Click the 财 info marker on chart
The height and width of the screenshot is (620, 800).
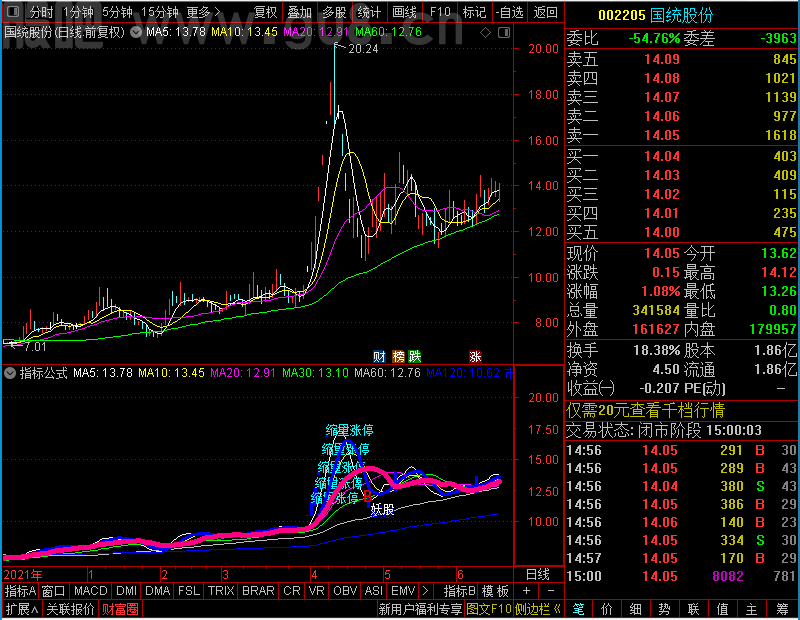point(379,356)
